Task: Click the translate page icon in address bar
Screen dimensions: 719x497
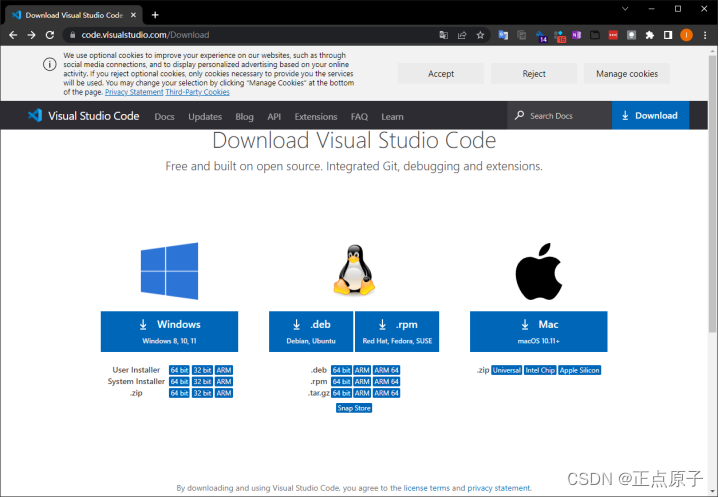Action: click(x=443, y=35)
